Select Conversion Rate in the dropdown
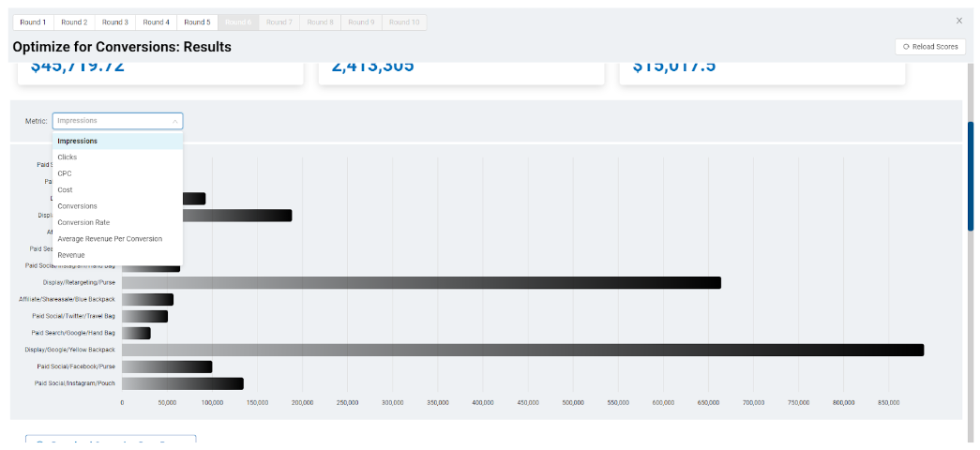 [x=83, y=223]
